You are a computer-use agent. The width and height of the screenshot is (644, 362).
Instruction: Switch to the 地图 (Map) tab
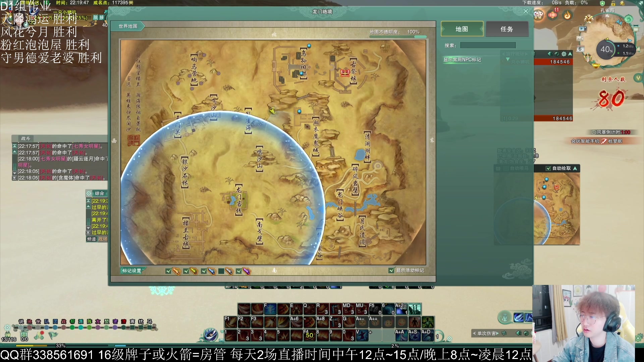462,29
